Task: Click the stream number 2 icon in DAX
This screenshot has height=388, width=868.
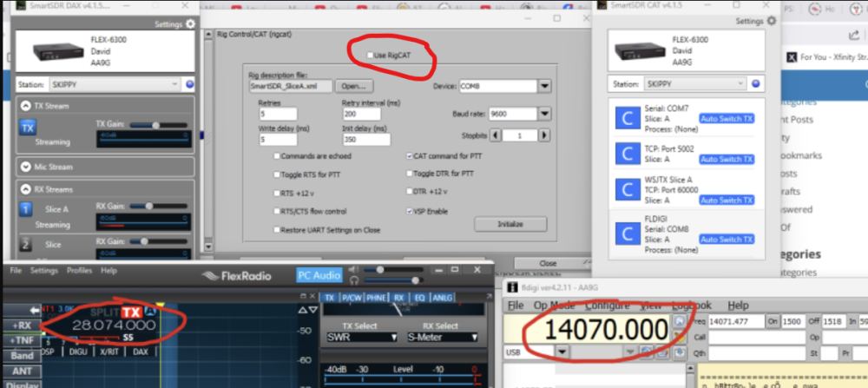Action: (x=25, y=245)
